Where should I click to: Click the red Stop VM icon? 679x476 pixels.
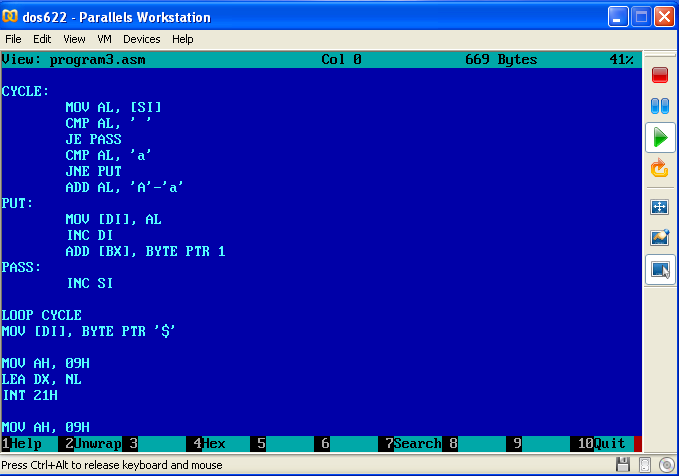click(x=660, y=74)
